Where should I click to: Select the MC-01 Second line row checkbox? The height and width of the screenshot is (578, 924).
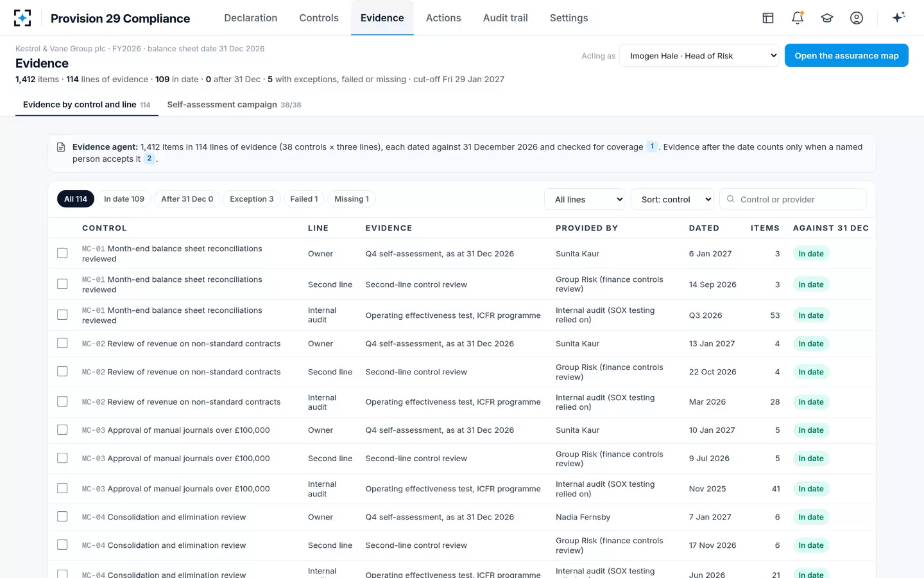62,284
